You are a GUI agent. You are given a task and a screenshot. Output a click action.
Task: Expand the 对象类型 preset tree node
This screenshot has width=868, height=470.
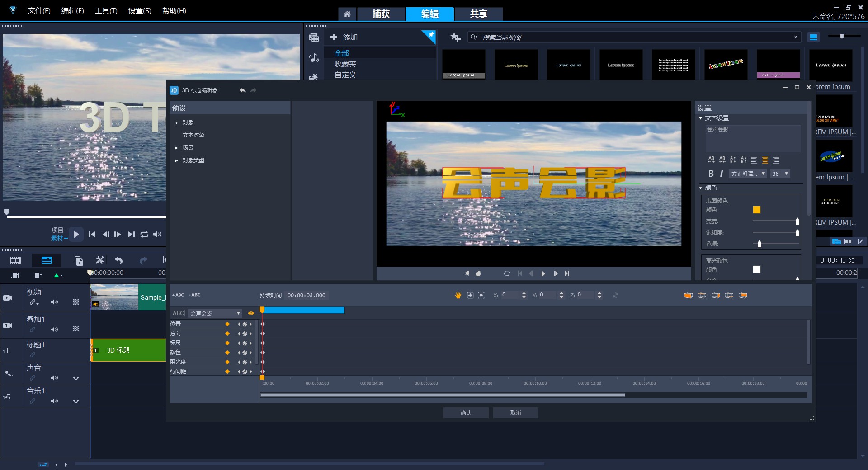coord(177,160)
